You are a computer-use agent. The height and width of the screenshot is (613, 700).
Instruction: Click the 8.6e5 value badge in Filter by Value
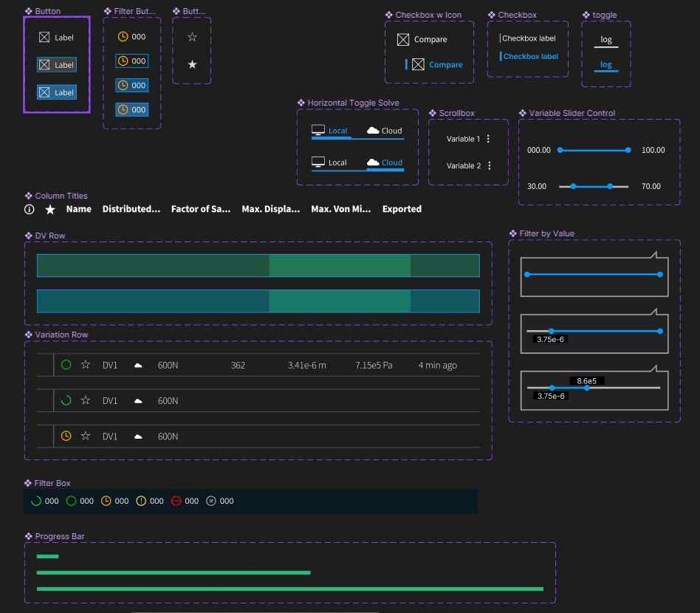pyautogui.click(x=586, y=380)
